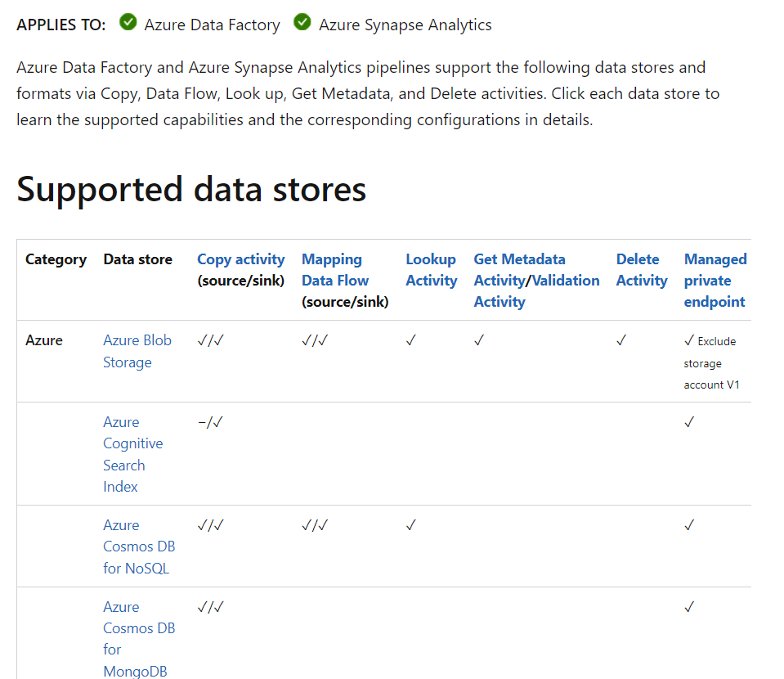Click Managed private endpoint checkmark for Cognitive Search Index
Image resolution: width=784 pixels, height=679 pixels.
689,422
